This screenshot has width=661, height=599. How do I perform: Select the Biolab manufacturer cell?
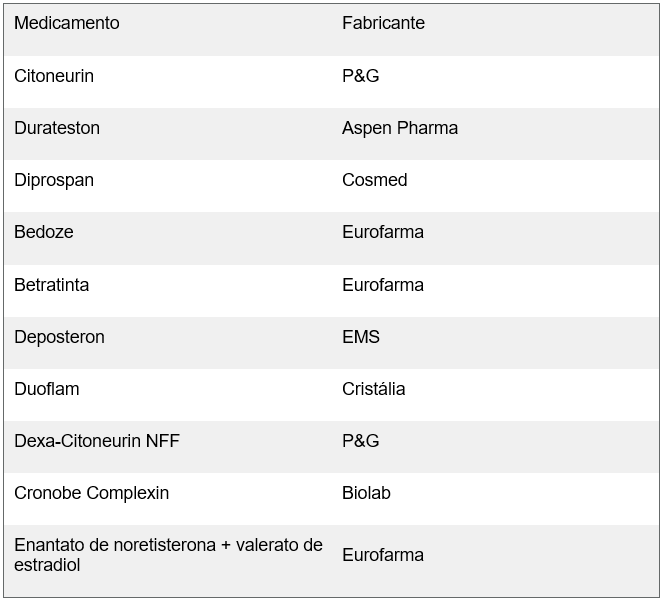[x=366, y=493]
